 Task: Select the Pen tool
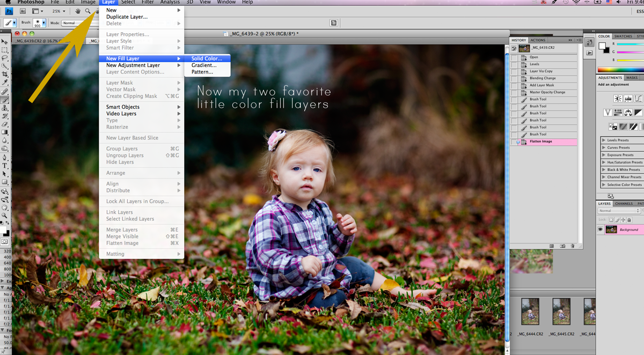[5, 158]
